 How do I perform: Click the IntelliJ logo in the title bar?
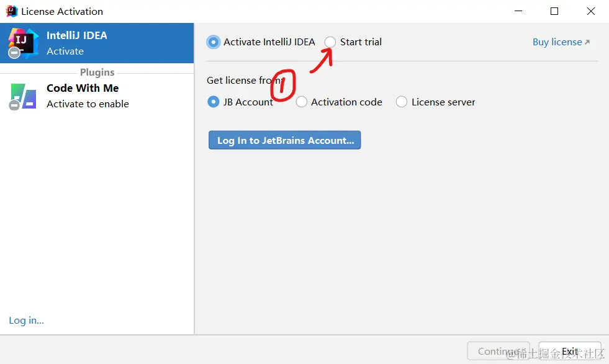tap(12, 11)
